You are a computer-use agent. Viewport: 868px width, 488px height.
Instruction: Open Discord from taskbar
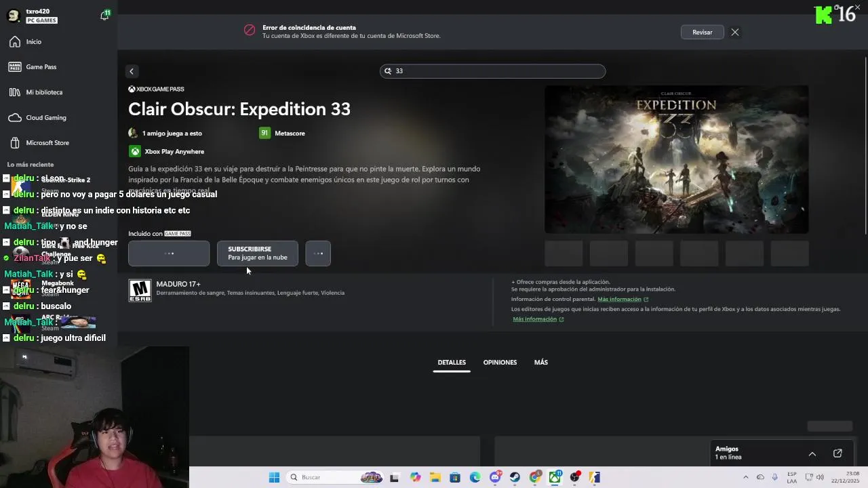pyautogui.click(x=495, y=477)
